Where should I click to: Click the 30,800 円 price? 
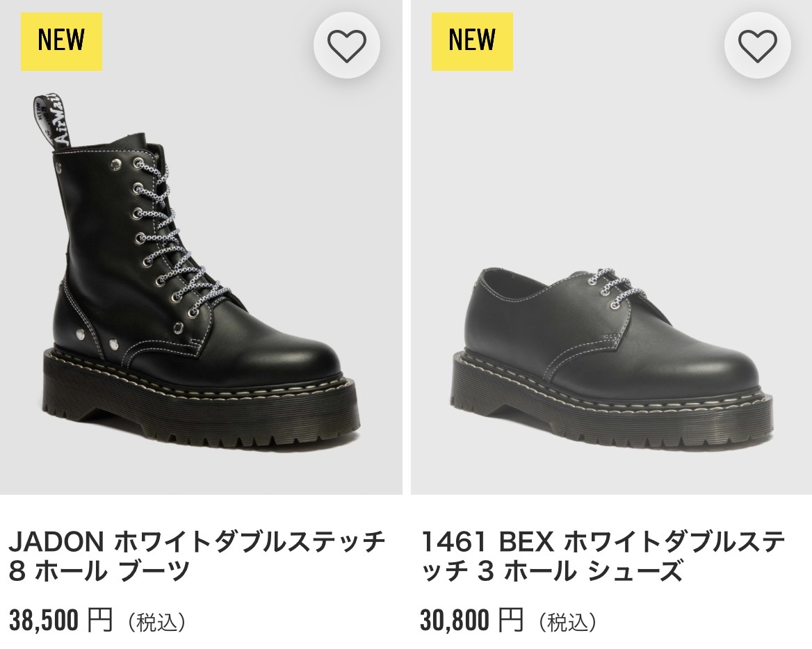click(471, 620)
